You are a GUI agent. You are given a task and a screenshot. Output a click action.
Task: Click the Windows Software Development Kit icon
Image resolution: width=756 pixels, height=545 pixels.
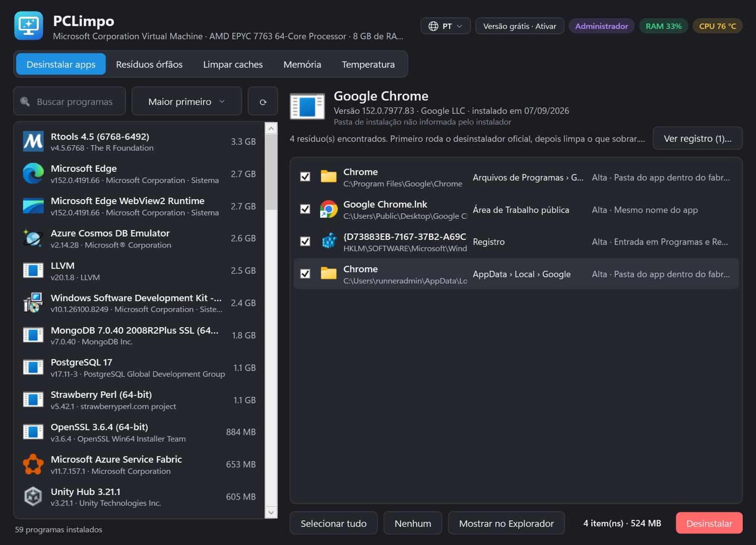tap(33, 303)
